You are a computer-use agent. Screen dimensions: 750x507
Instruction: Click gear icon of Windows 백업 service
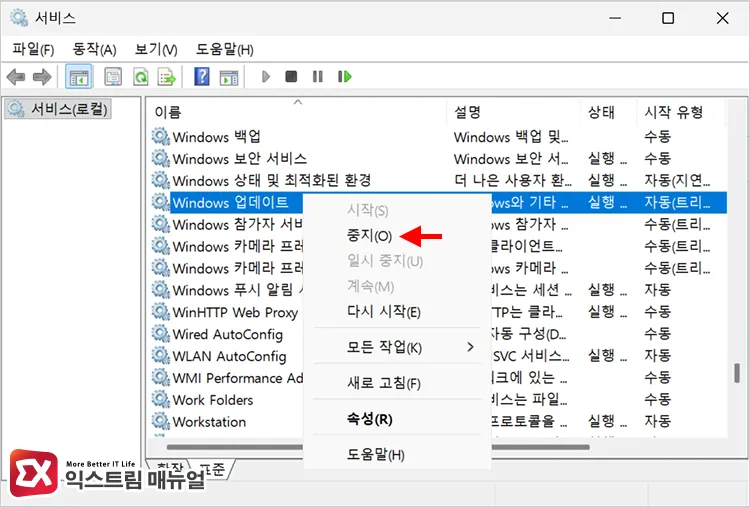pyautogui.click(x=161, y=137)
